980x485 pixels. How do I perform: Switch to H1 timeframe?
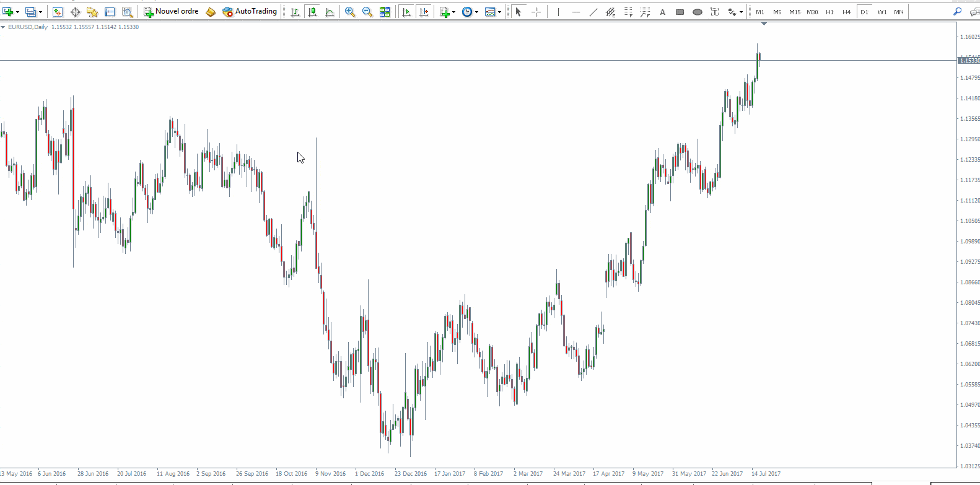point(829,12)
